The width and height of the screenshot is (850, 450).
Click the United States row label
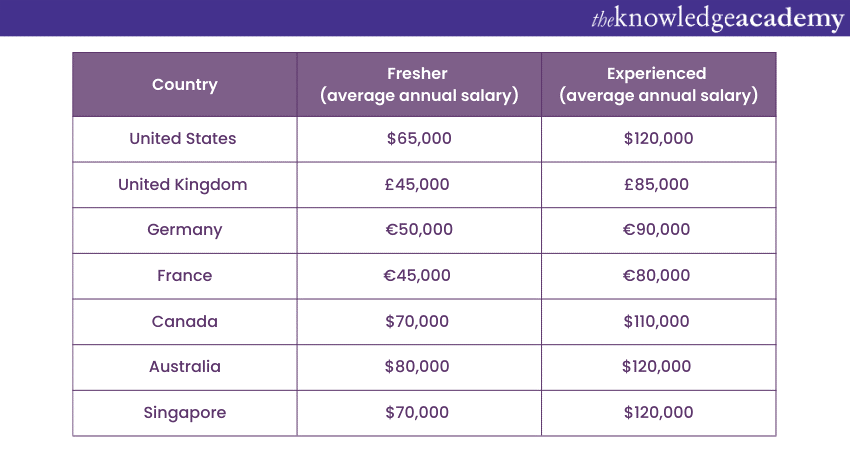(x=183, y=139)
